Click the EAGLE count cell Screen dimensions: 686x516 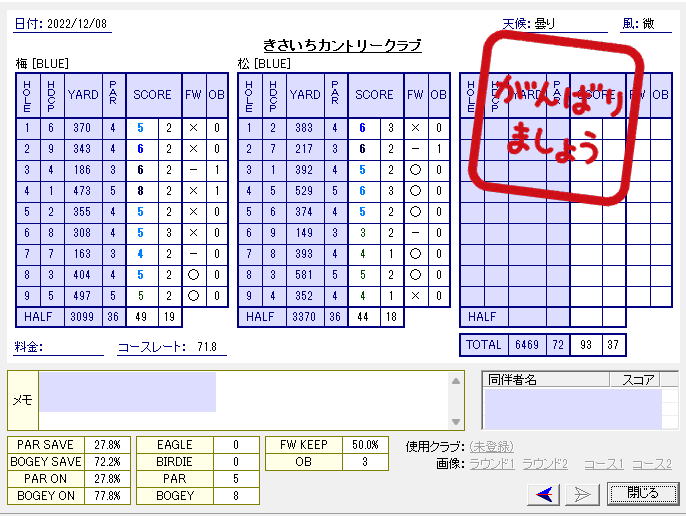click(x=236, y=445)
